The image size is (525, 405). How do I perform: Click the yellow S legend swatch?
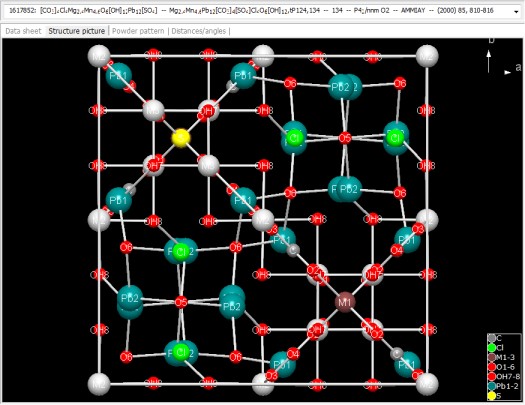point(492,396)
